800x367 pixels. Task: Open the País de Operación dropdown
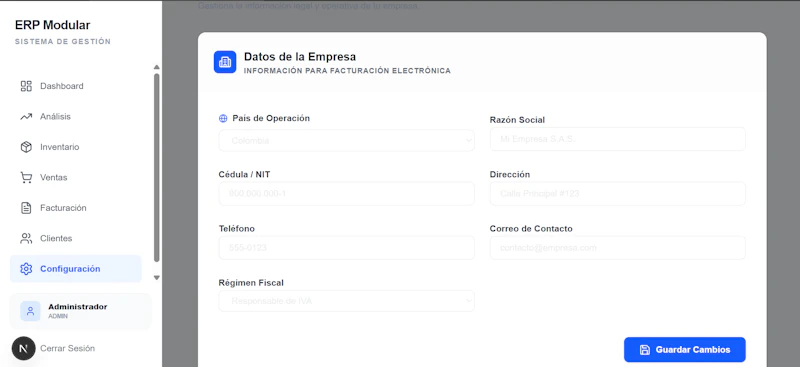(346, 140)
